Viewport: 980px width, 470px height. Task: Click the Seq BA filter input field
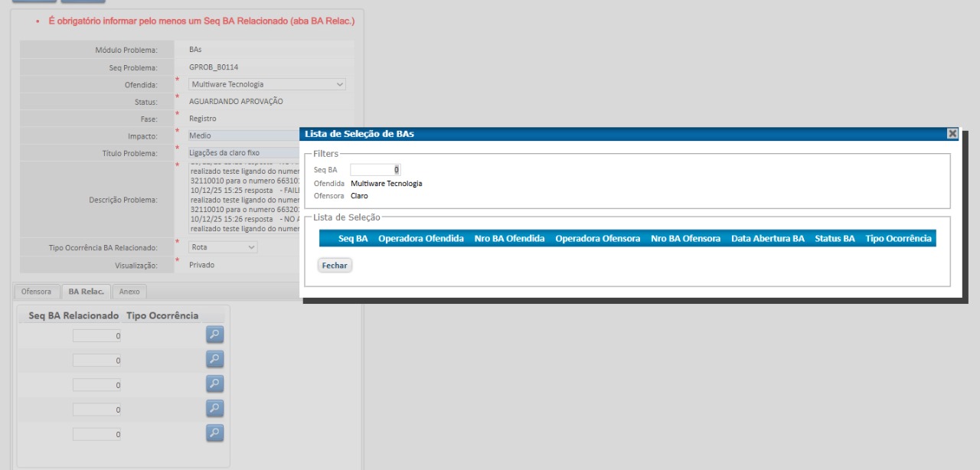coord(375,169)
